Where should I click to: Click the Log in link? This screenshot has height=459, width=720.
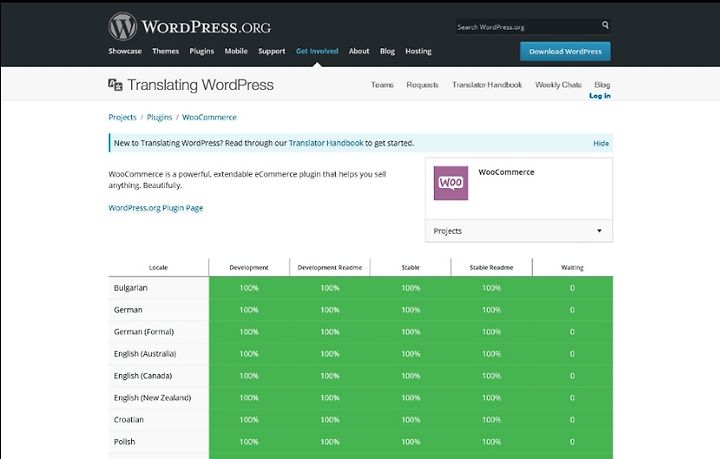(x=600, y=95)
